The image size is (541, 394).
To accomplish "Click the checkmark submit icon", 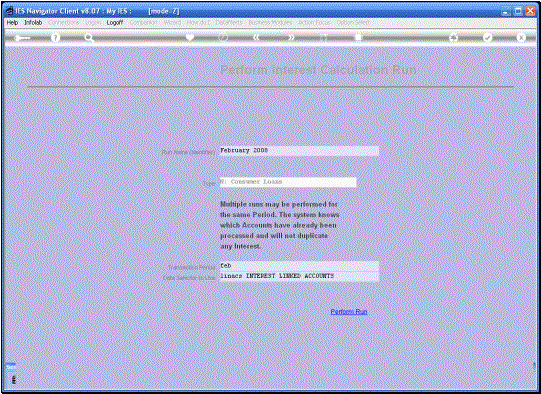I will [487, 37].
